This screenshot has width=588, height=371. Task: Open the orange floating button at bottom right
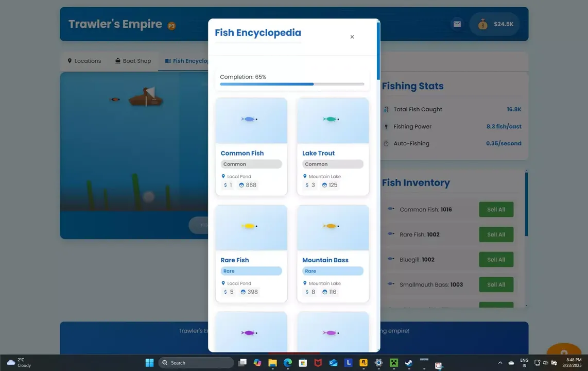(x=564, y=353)
